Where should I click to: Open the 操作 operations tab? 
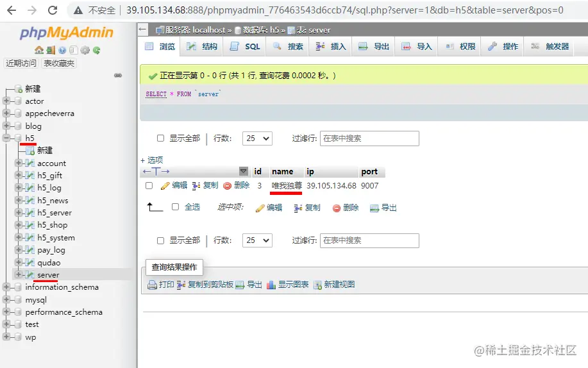point(503,47)
